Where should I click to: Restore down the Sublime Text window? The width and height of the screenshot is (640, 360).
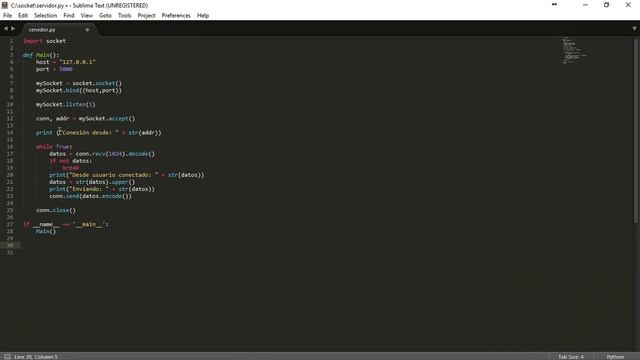click(x=607, y=5)
